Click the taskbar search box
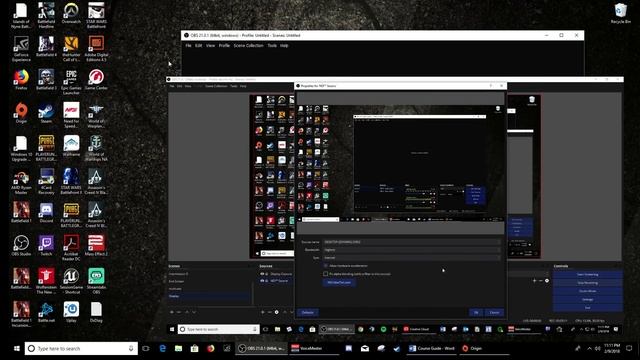640x360 pixels. point(81,349)
